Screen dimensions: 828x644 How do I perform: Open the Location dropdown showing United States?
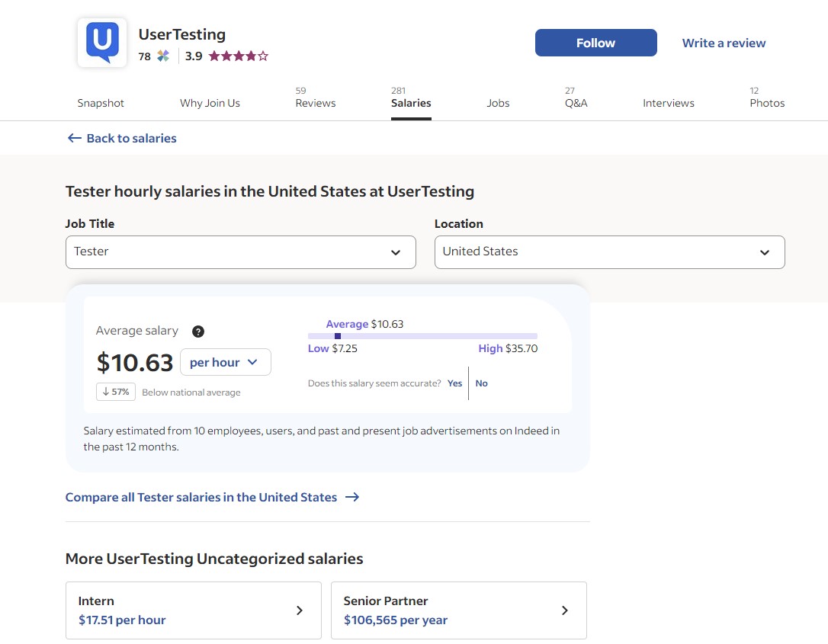[609, 252]
